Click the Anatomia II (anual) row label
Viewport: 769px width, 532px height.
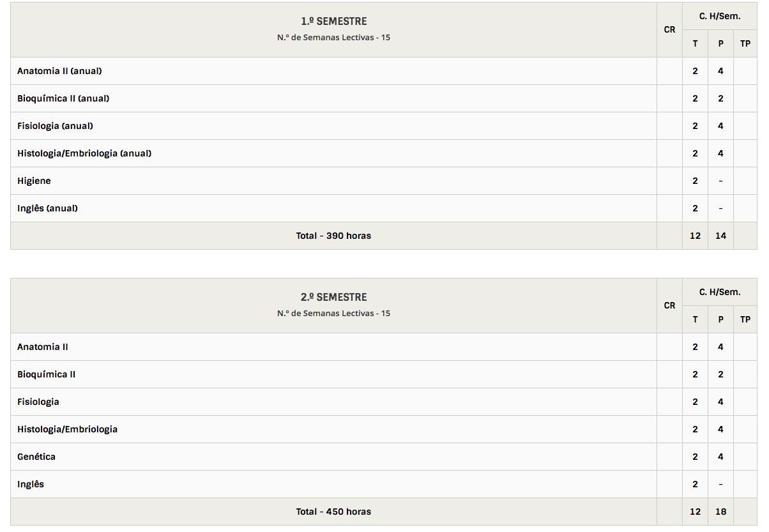coord(59,71)
